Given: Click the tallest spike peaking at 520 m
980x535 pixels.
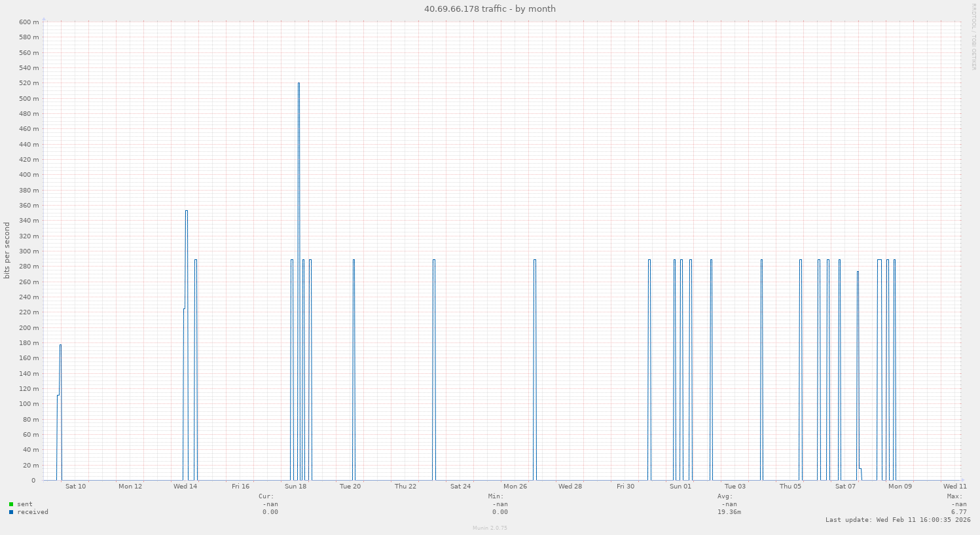Looking at the screenshot, I should coord(299,85).
